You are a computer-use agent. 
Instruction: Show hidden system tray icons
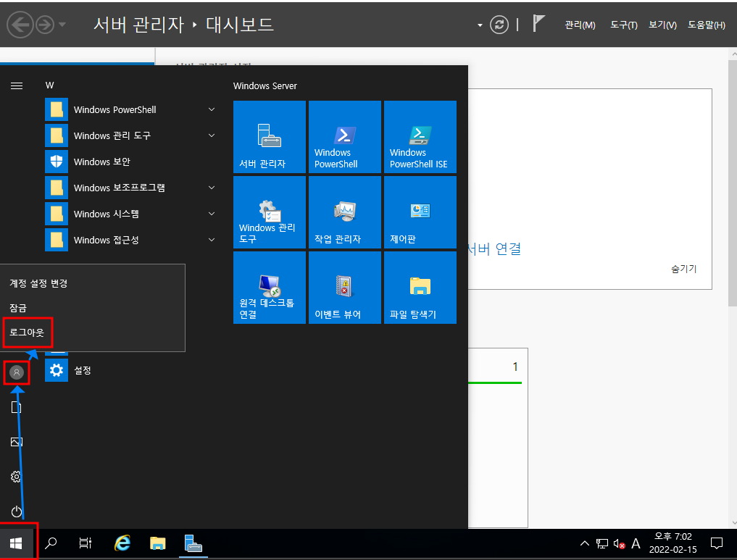584,543
